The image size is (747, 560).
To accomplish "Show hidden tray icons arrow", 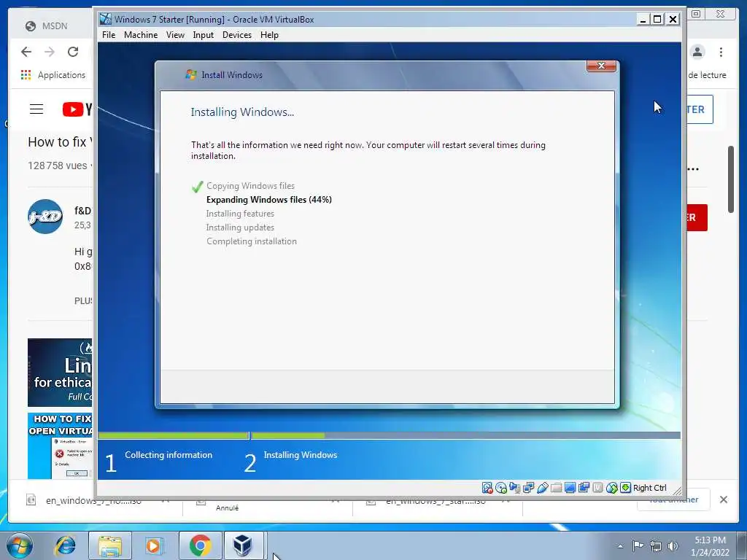I will [620, 546].
